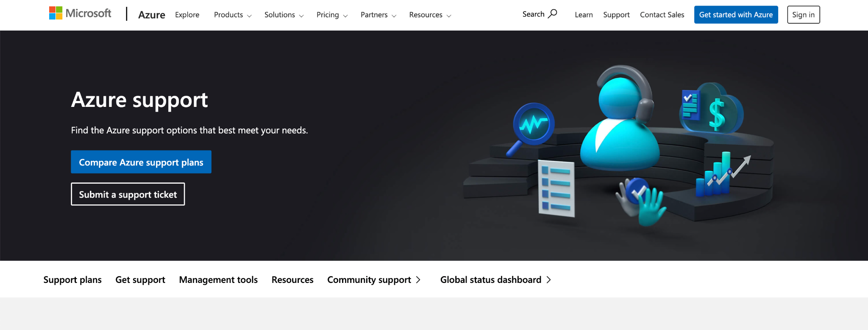The width and height of the screenshot is (868, 330).
Task: Expand the Resources dropdown in header
Action: coord(430,15)
